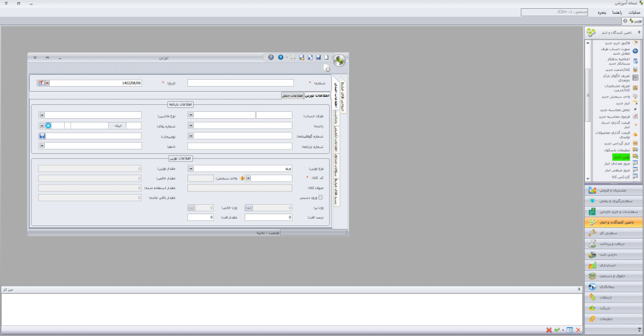Toggle the ورود دستی checkbox
644x336 pixels.
tap(320, 197)
